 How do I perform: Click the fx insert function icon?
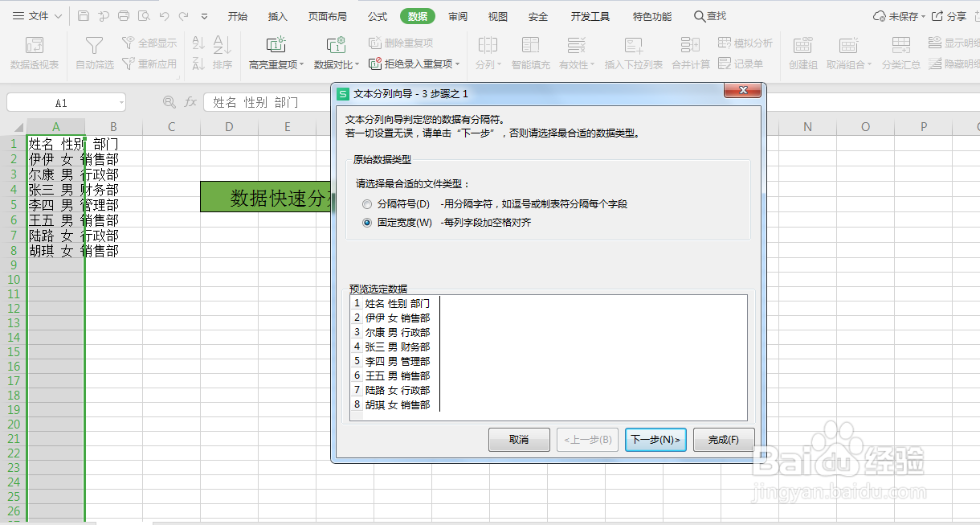[190, 102]
